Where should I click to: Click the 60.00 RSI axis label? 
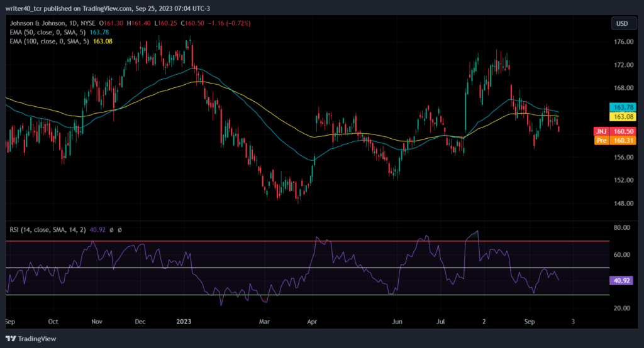pos(622,254)
